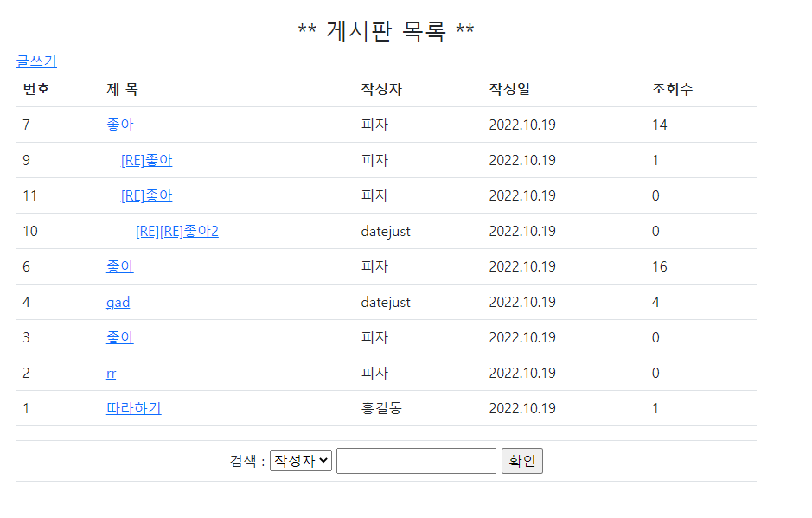The image size is (812, 518).
Task: Click post number 2 cell
Action: pyautogui.click(x=27, y=373)
